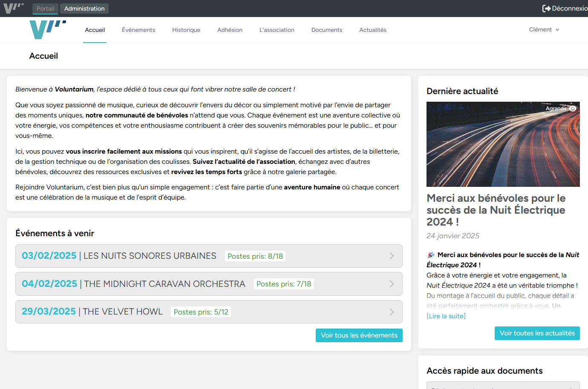Select Documents in the navigation bar
The image size is (588, 389).
pyautogui.click(x=326, y=30)
